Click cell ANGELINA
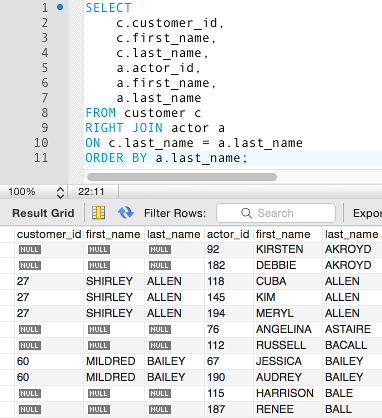The width and height of the screenshot is (382, 418). click(284, 329)
